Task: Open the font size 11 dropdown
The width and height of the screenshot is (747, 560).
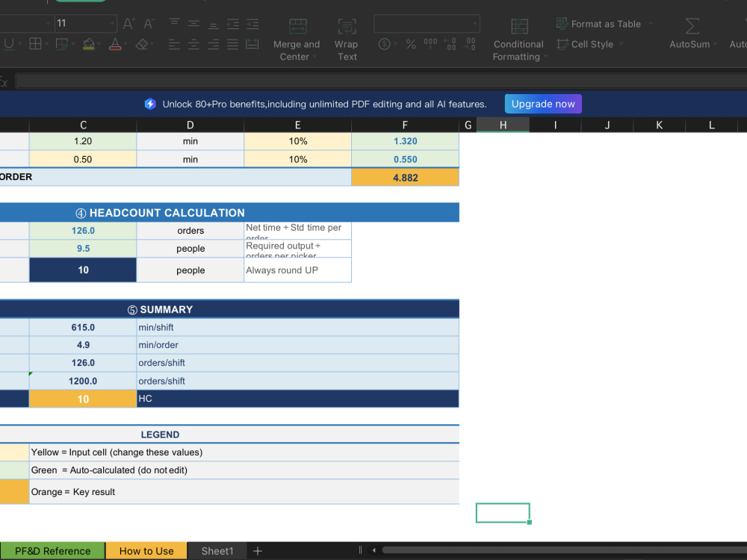Action: (113, 23)
